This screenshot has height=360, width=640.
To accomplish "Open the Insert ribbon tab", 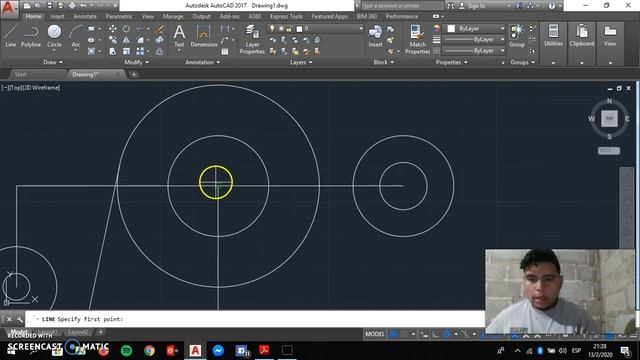I will tap(57, 16).
